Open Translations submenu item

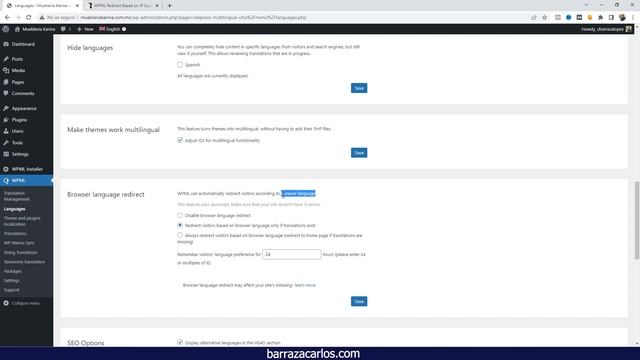pyautogui.click(x=15, y=233)
